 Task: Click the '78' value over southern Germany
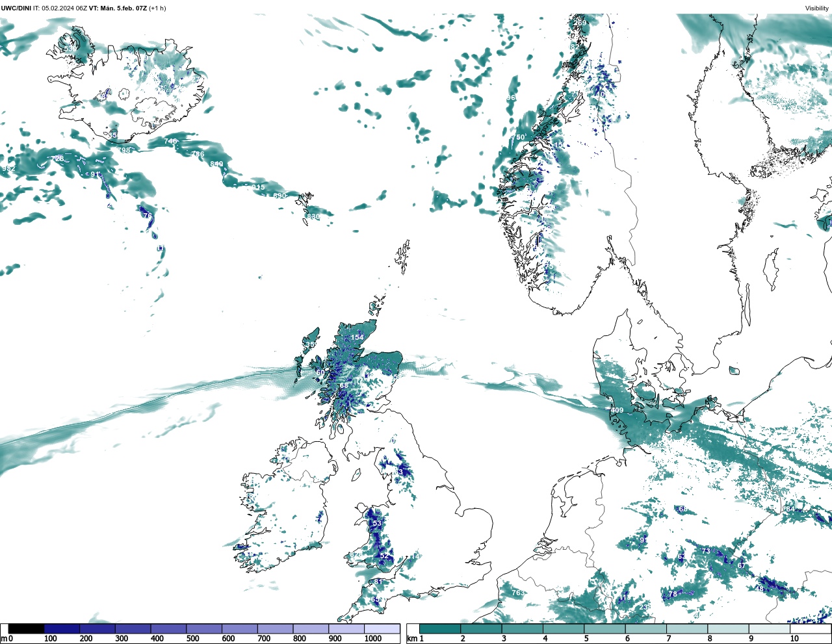pyautogui.click(x=673, y=594)
